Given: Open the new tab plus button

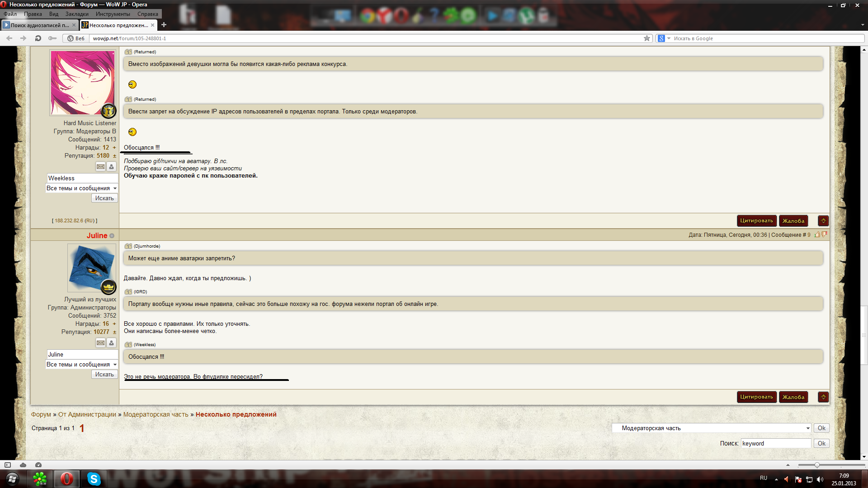Looking at the screenshot, I should click(x=164, y=25).
